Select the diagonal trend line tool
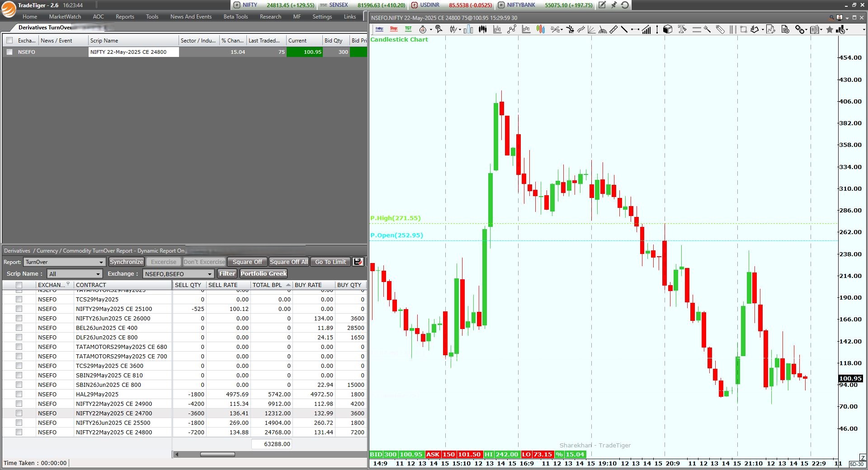This screenshot has height=470, width=868. 624,29
